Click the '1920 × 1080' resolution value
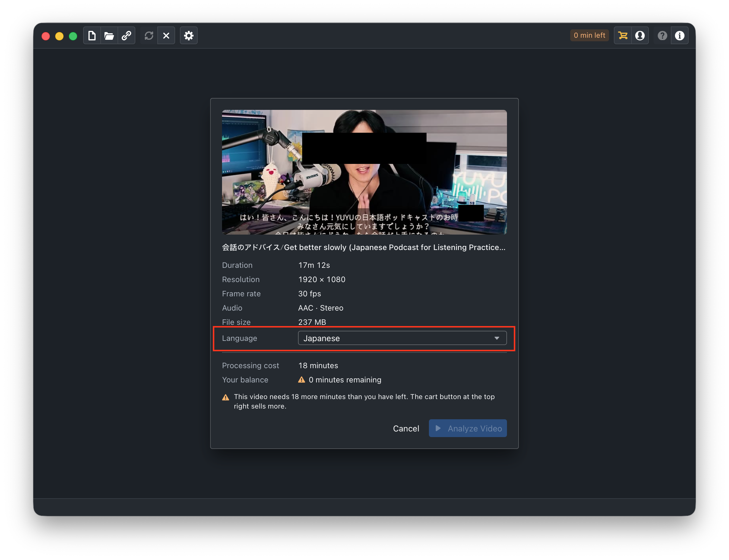 [x=321, y=280]
